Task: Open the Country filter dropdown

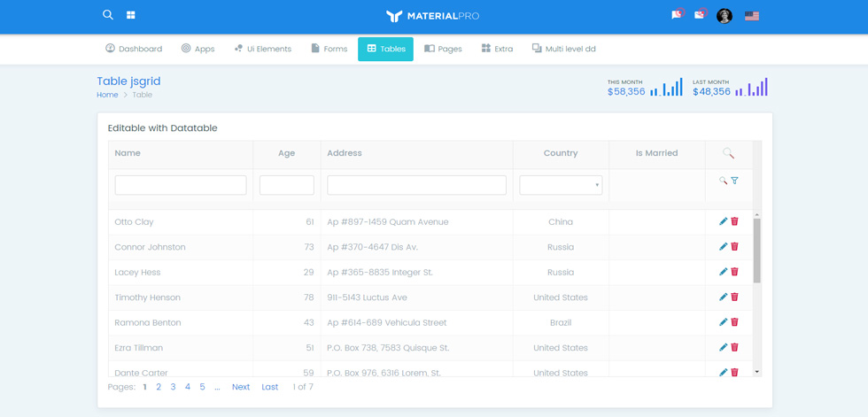Action: click(561, 185)
